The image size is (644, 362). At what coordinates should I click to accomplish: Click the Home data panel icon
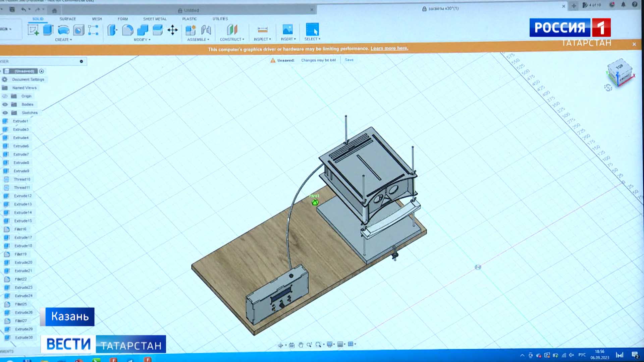(x=54, y=10)
